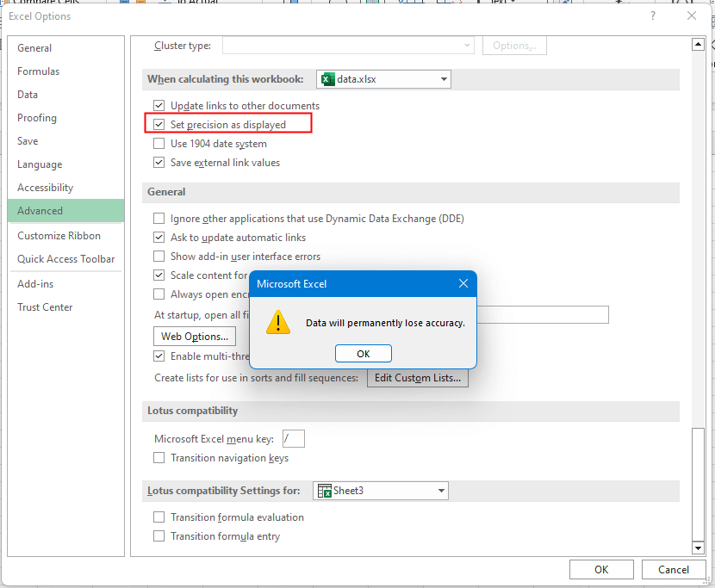
Task: Click the Help question mark icon
Action: click(653, 16)
